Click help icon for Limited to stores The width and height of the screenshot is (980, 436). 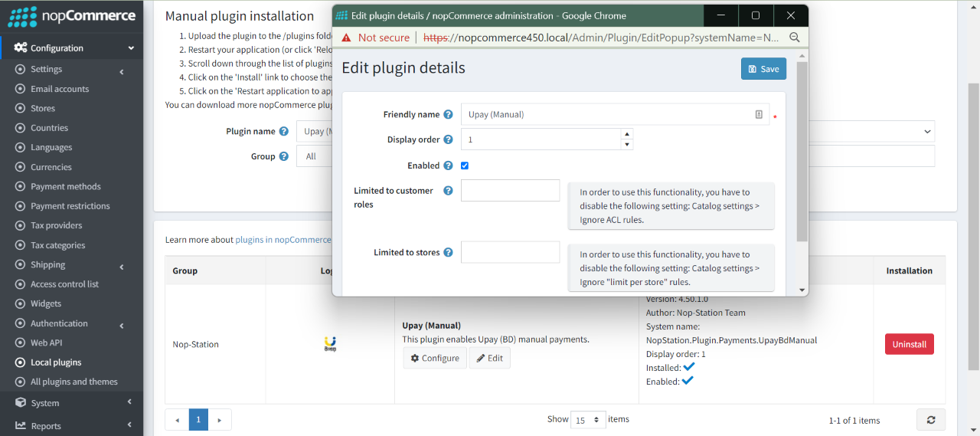pos(448,252)
